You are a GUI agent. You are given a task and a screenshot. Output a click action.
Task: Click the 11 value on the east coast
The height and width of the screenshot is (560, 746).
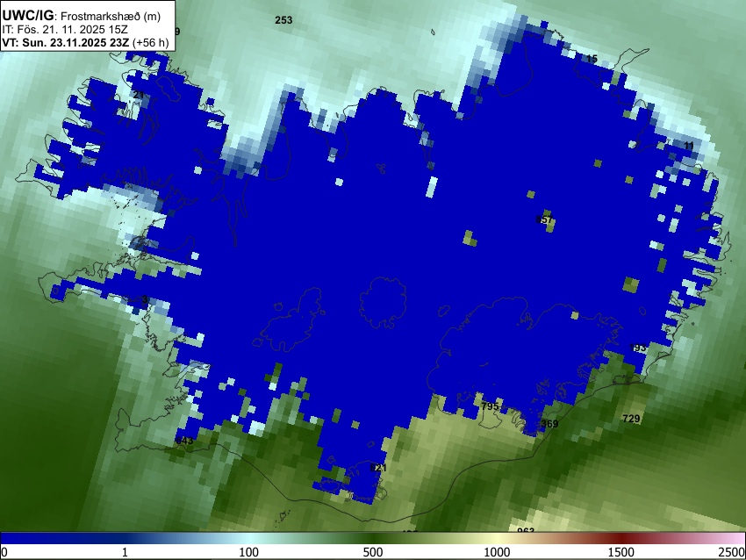[x=688, y=146]
